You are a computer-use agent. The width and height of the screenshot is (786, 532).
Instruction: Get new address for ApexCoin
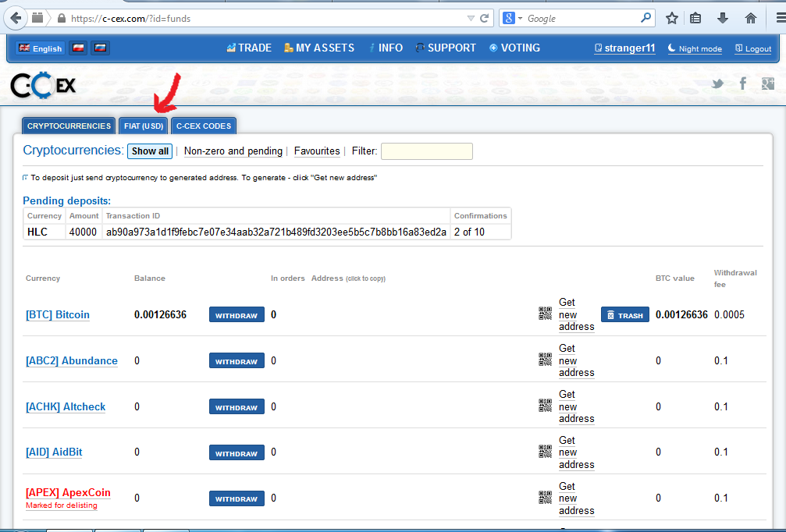[577, 498]
